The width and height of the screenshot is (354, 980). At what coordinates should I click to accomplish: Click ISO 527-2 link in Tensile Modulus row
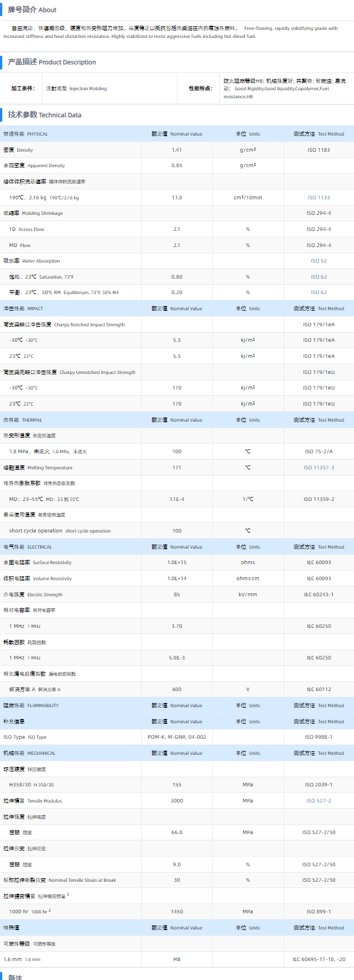[318, 801]
